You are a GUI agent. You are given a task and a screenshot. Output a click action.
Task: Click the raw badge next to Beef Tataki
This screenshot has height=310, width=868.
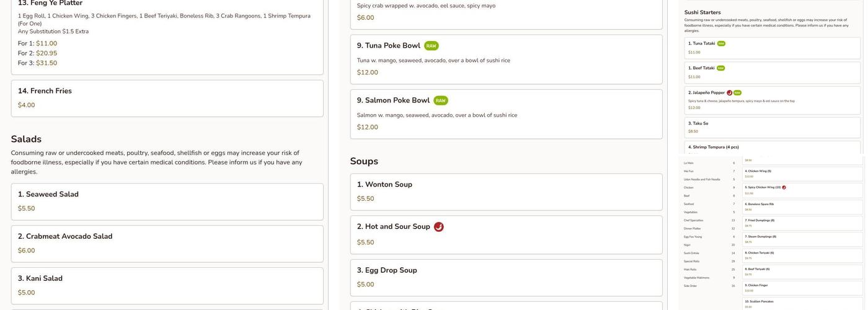[720, 68]
